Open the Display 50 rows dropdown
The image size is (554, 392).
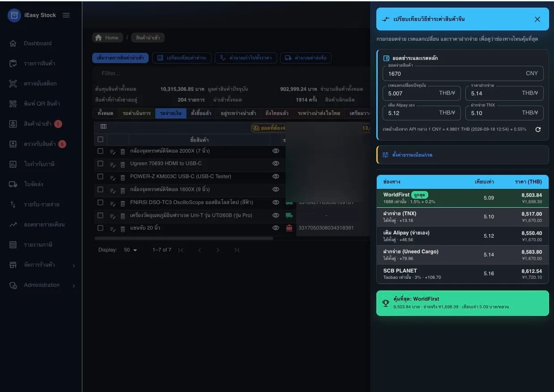tap(131, 250)
